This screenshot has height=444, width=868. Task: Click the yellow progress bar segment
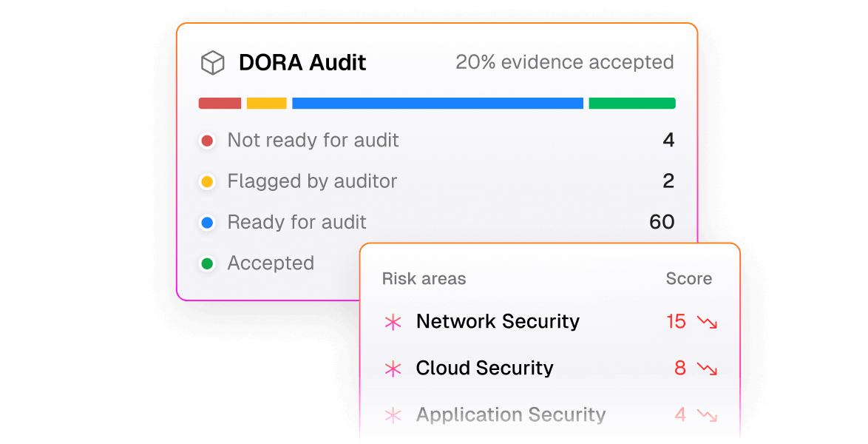pos(266,103)
